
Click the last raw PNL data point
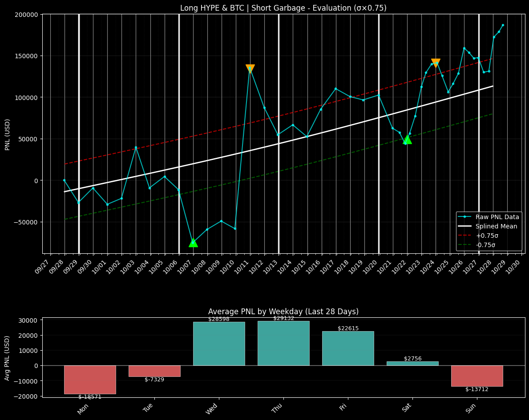point(503,25)
